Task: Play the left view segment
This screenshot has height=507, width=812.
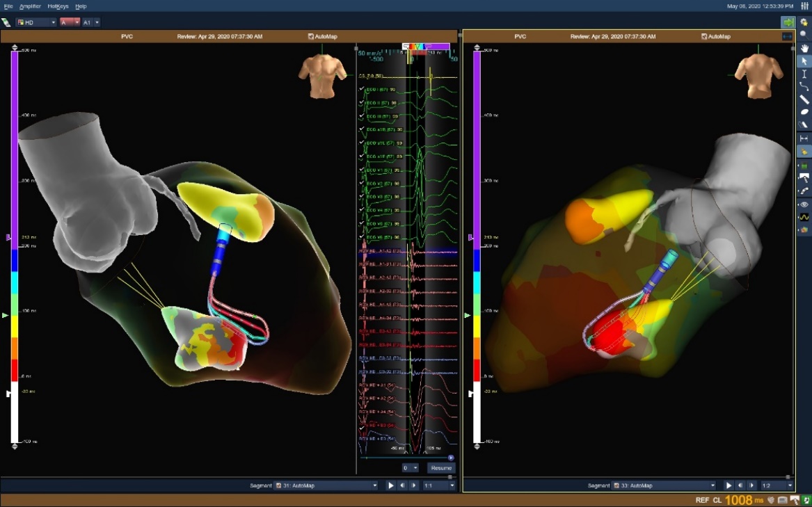Action: click(391, 485)
